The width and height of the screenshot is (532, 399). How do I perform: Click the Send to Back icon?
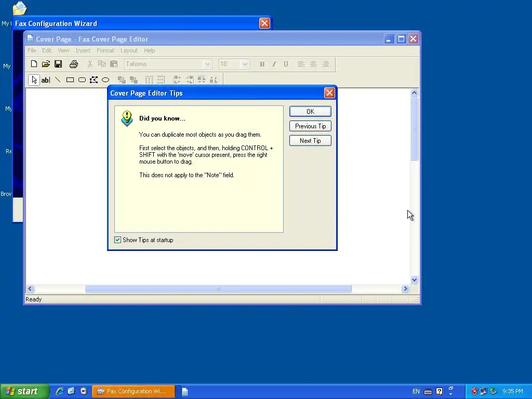coord(134,80)
